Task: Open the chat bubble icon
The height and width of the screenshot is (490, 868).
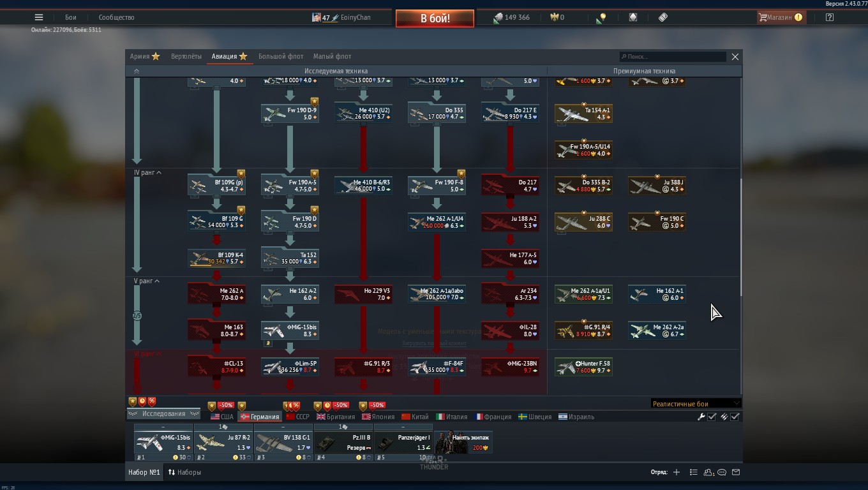Action: click(722, 472)
